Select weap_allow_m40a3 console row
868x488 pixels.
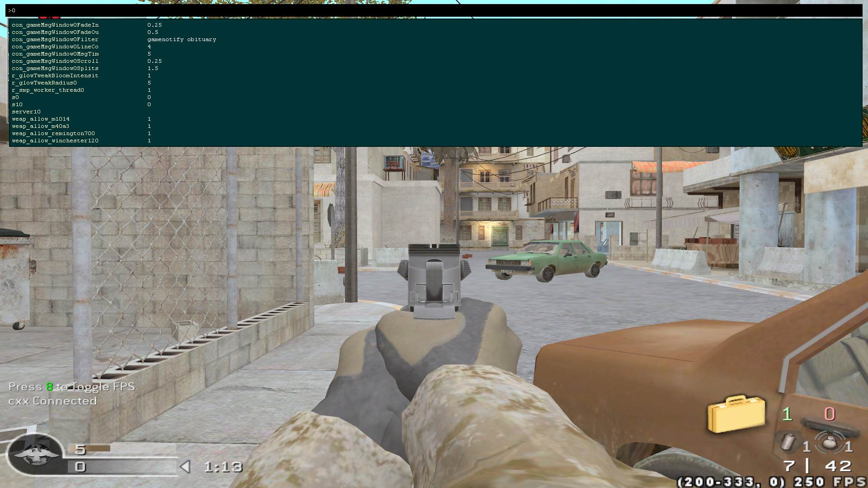[81, 126]
